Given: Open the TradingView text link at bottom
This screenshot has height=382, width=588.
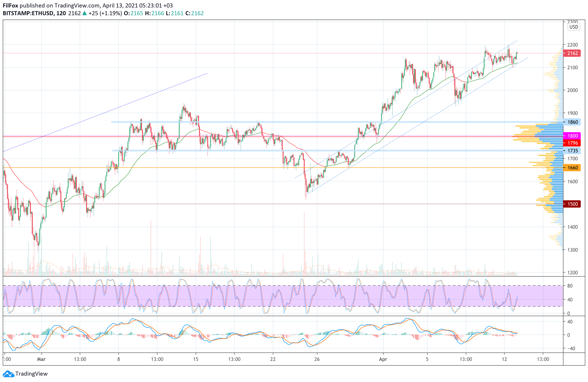Looking at the screenshot, I should click(x=31, y=374).
